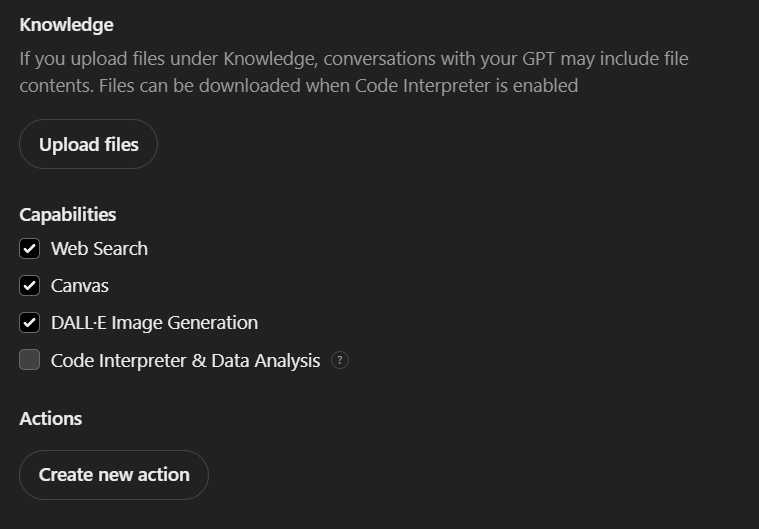Enable Code Interpreter & Data Analysis
The width and height of the screenshot is (759, 529).
point(30,360)
